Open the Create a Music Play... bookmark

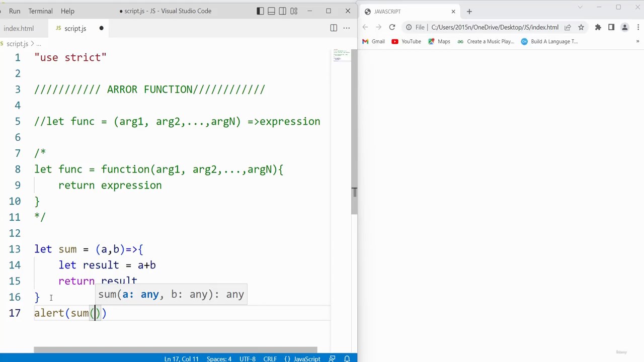[486, 42]
